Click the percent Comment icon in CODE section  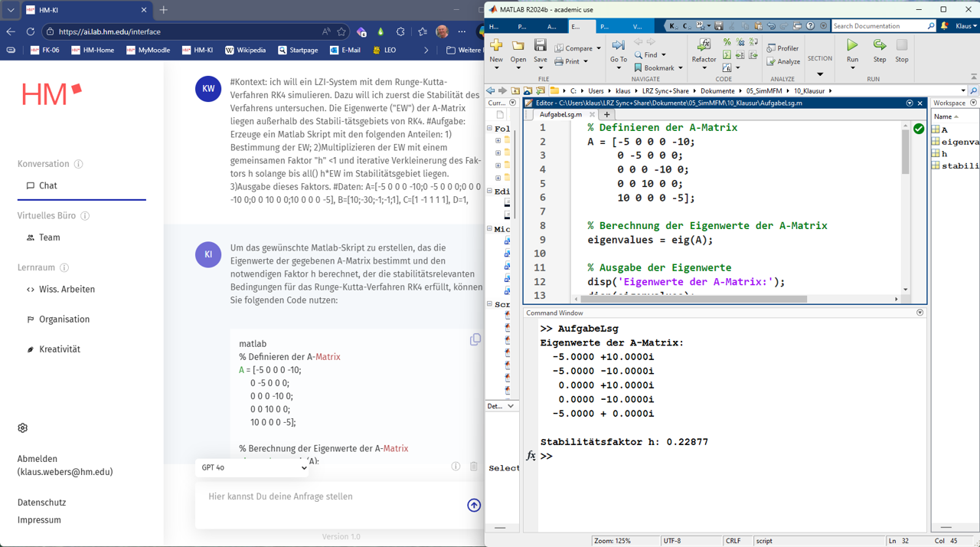coord(727,42)
